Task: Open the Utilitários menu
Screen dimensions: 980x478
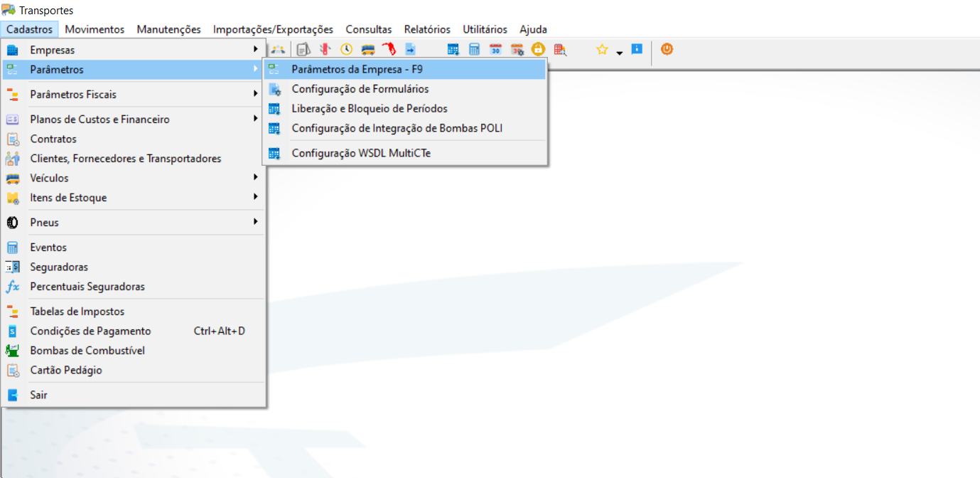Action: (485, 29)
